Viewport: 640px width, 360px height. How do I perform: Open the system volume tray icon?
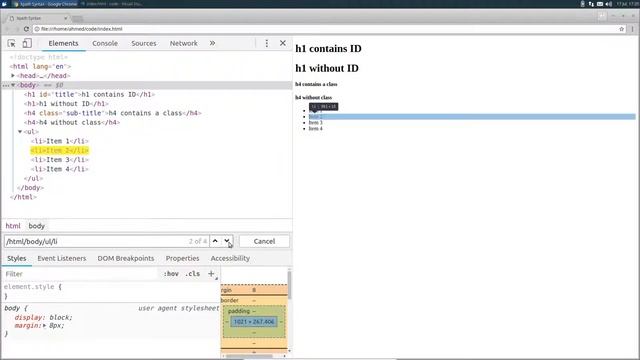(x=609, y=4)
